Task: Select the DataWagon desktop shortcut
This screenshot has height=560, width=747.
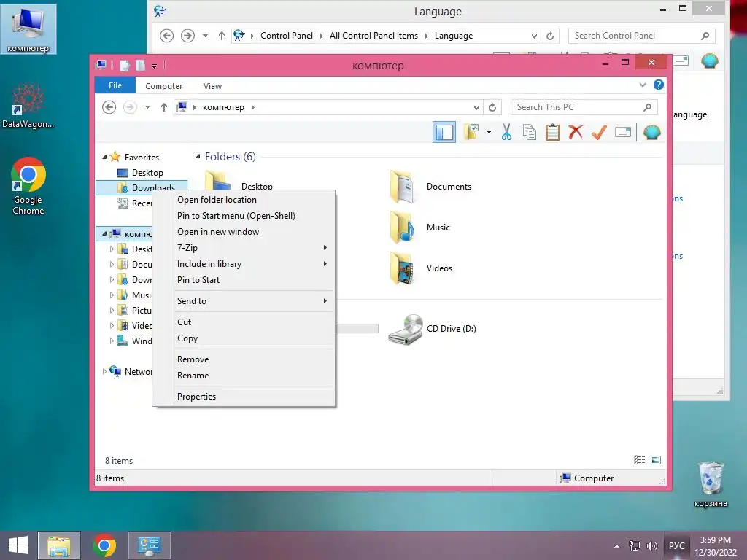Action: tap(28, 106)
